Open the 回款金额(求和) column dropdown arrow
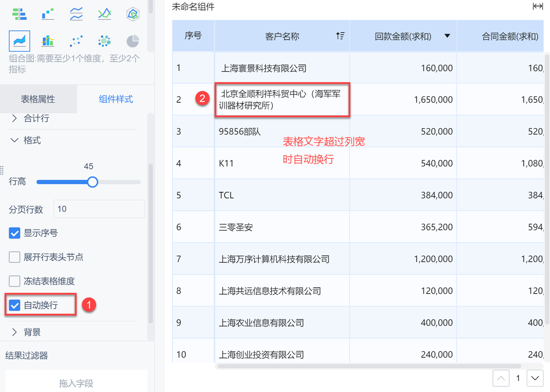Screen dimensions: 550x392 click(447, 36)
